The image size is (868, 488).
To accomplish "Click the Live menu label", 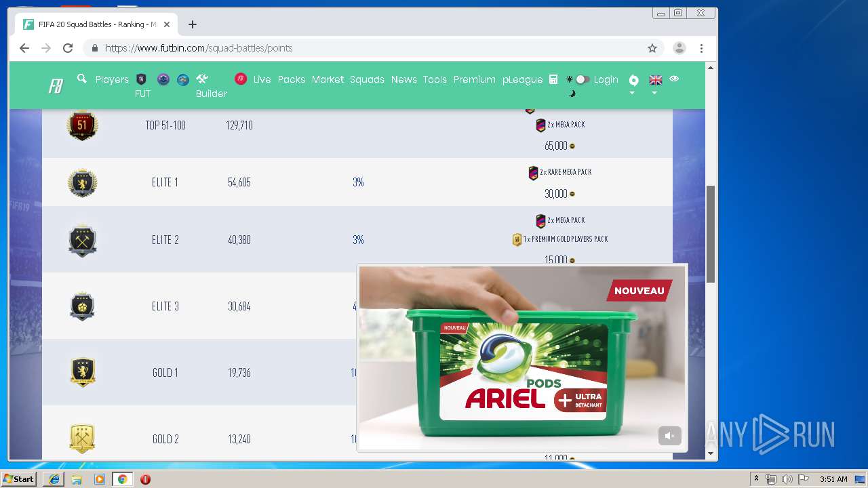I will point(262,79).
